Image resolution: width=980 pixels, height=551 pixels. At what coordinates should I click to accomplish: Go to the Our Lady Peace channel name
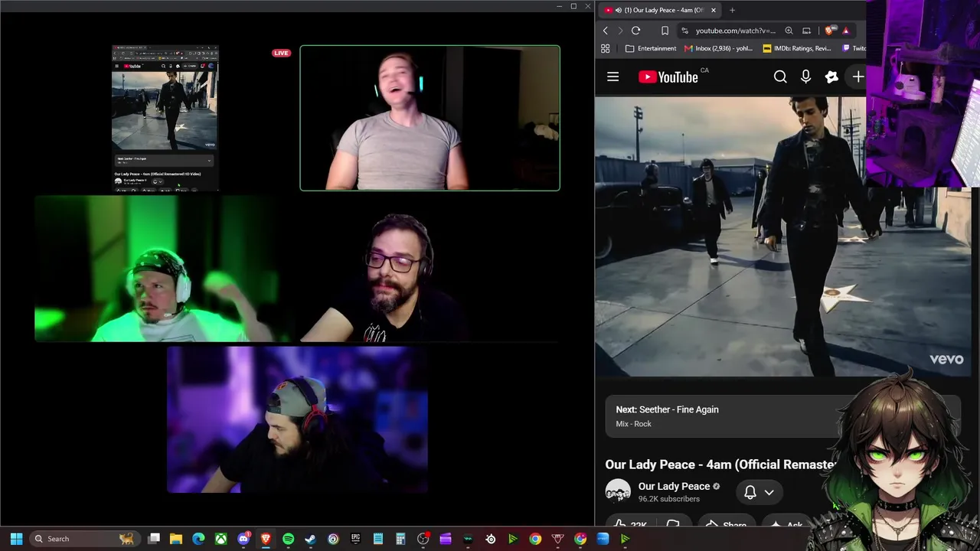pyautogui.click(x=674, y=486)
